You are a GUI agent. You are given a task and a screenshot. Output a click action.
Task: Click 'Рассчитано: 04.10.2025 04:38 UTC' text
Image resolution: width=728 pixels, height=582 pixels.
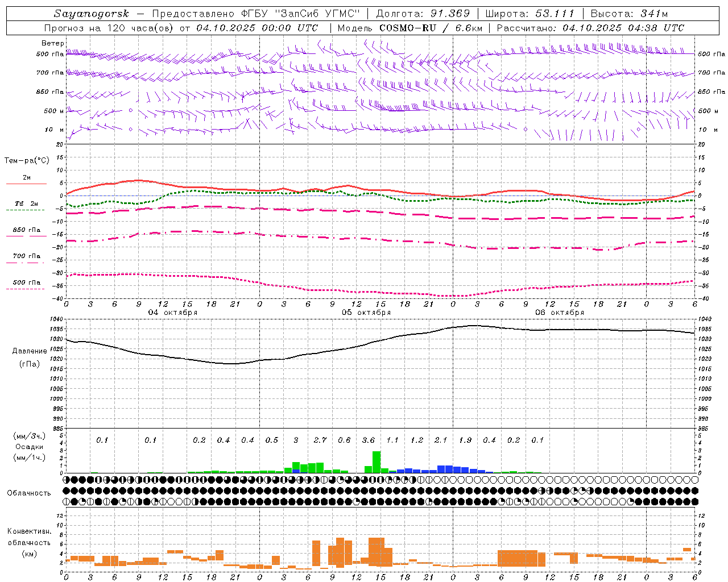[x=590, y=28]
